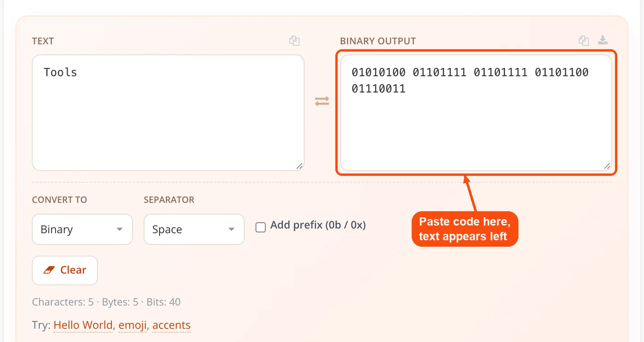The width and height of the screenshot is (644, 342).
Task: Clear both fields with the Clear button
Action: click(65, 270)
